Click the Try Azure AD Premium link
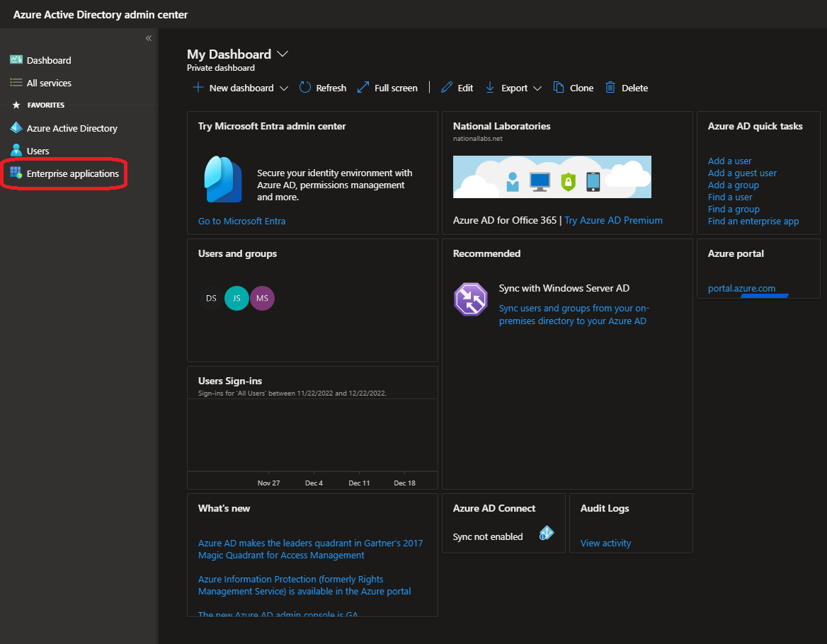 613,220
